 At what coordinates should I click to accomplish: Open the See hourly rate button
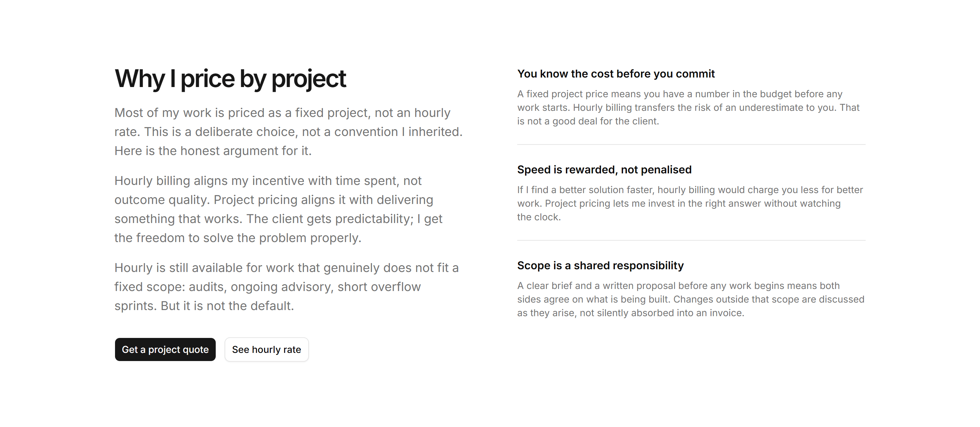266,349
